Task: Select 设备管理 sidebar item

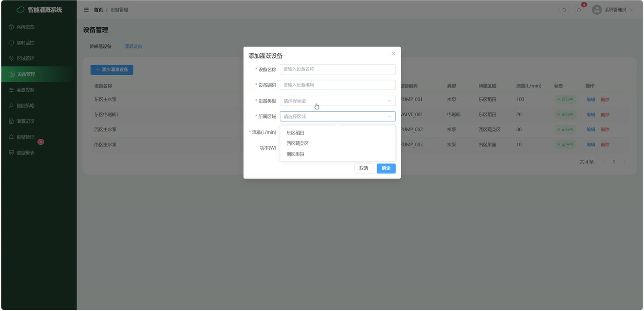Action: pos(38,74)
